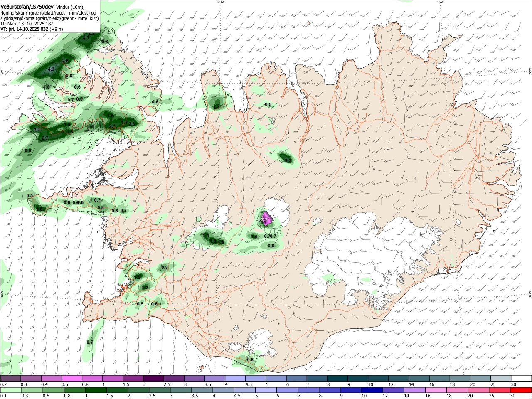532x399 pixels.
Task: Select the dusky purple 0.2–0.3 upper-row swatch
Action: pyautogui.click(x=11, y=378)
